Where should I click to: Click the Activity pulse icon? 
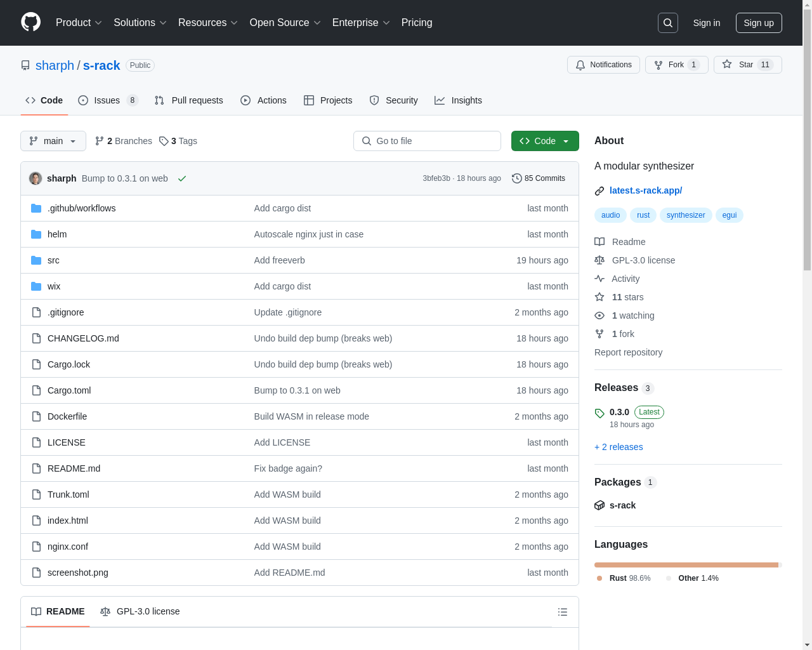pos(599,279)
